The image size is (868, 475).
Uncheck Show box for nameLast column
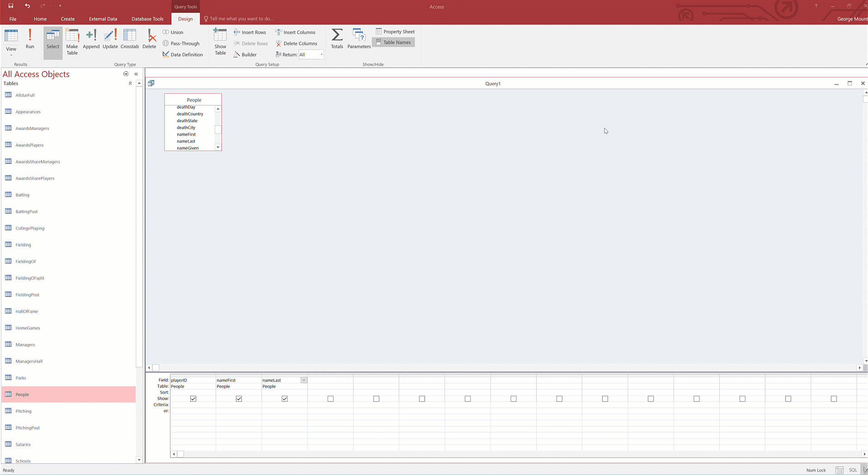coord(285,399)
